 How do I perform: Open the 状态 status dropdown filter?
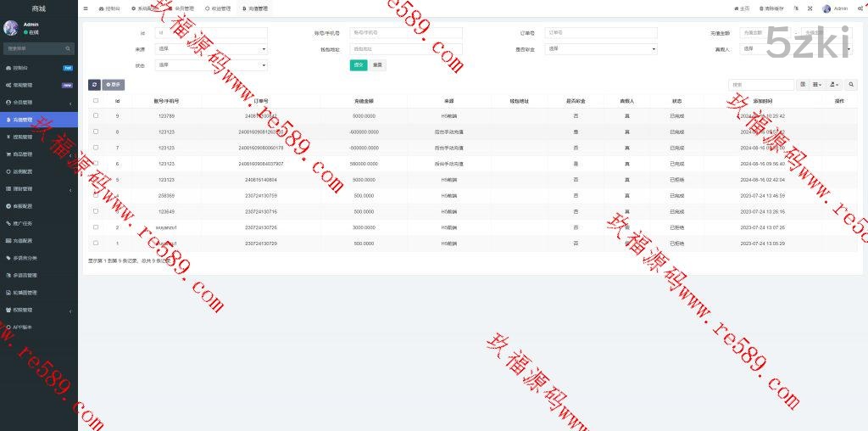211,65
